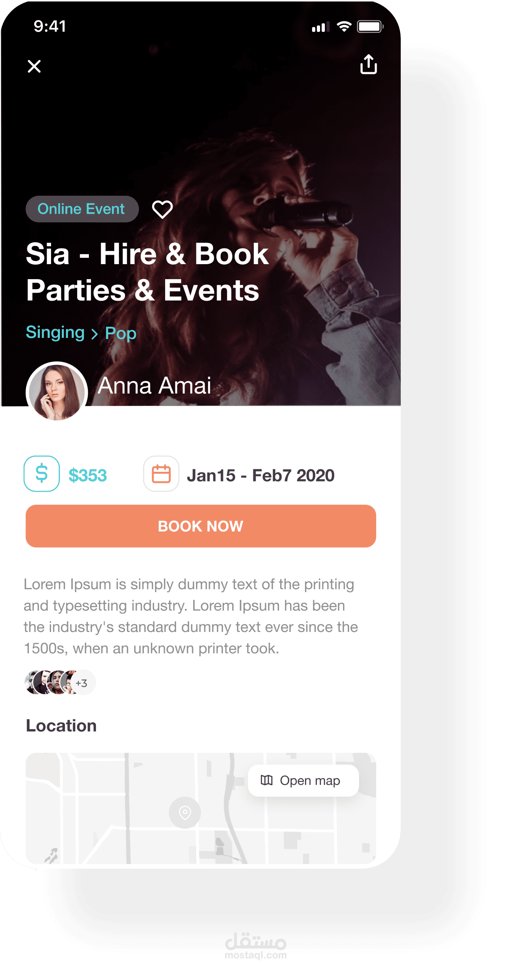Tap the Online Event badge
Image resolution: width=512 pixels, height=980 pixels.
tap(82, 209)
